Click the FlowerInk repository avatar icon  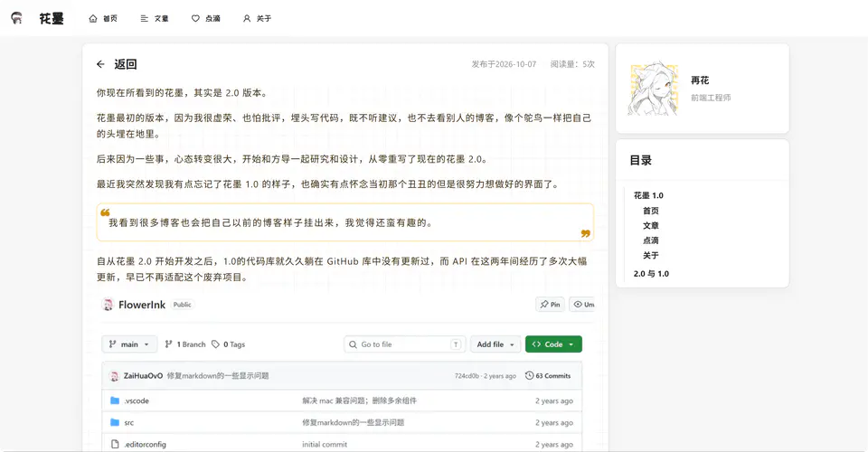pos(108,305)
